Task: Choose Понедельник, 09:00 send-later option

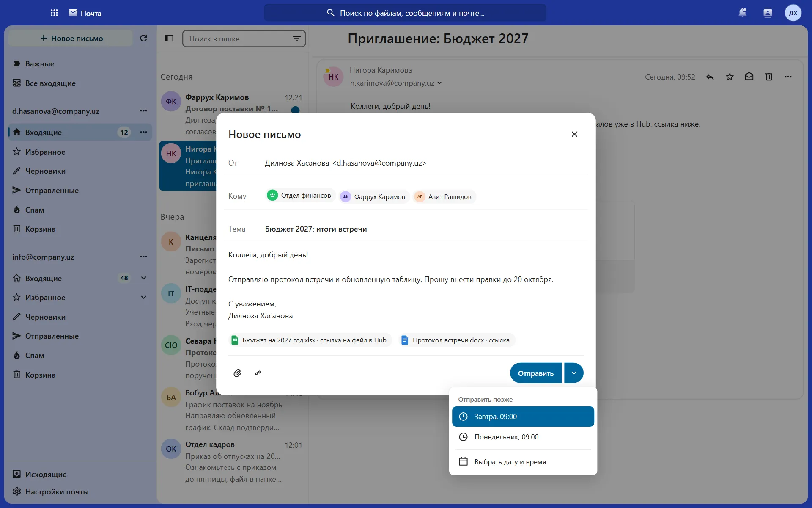Action: coord(523,437)
